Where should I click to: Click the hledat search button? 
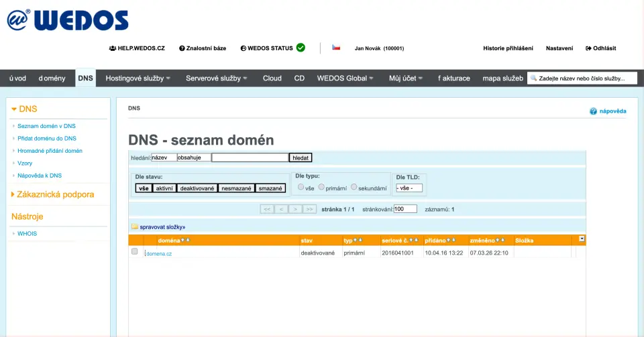pyautogui.click(x=301, y=158)
